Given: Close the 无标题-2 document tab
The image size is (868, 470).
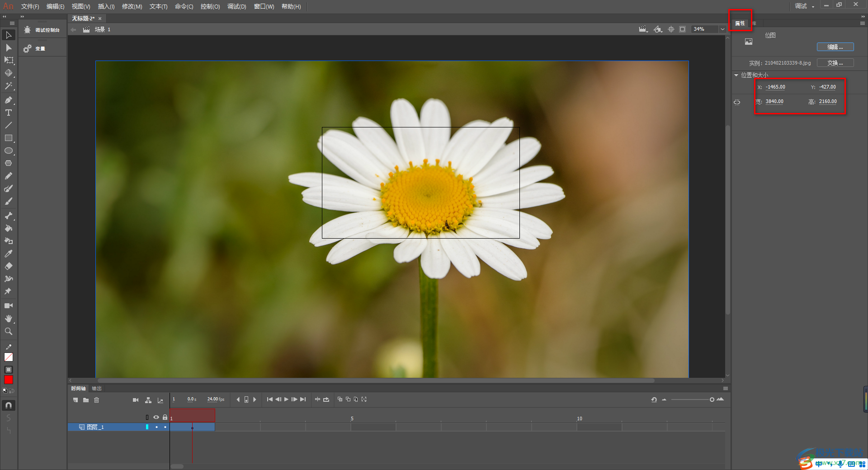Looking at the screenshot, I should click(x=100, y=19).
